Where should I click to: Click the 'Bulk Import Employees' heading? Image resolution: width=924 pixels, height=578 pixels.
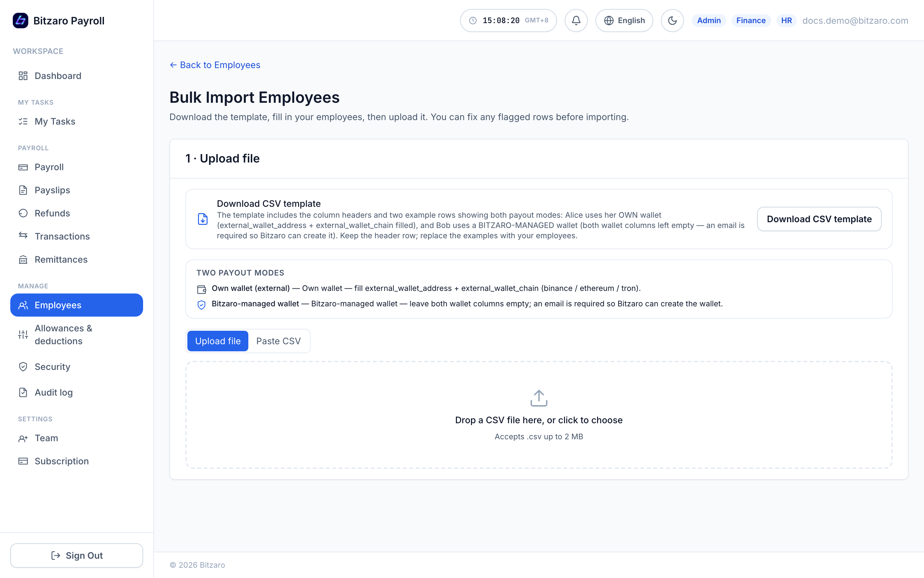[x=254, y=98]
